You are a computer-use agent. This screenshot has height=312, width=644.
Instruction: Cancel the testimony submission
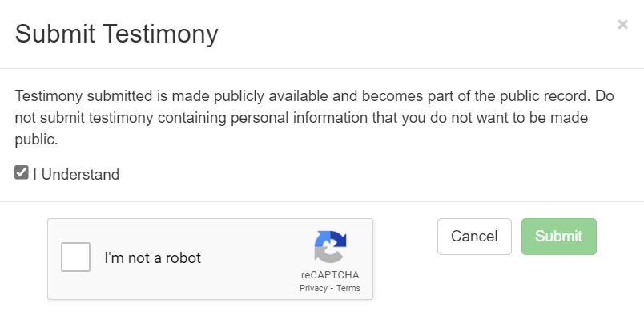click(x=474, y=237)
